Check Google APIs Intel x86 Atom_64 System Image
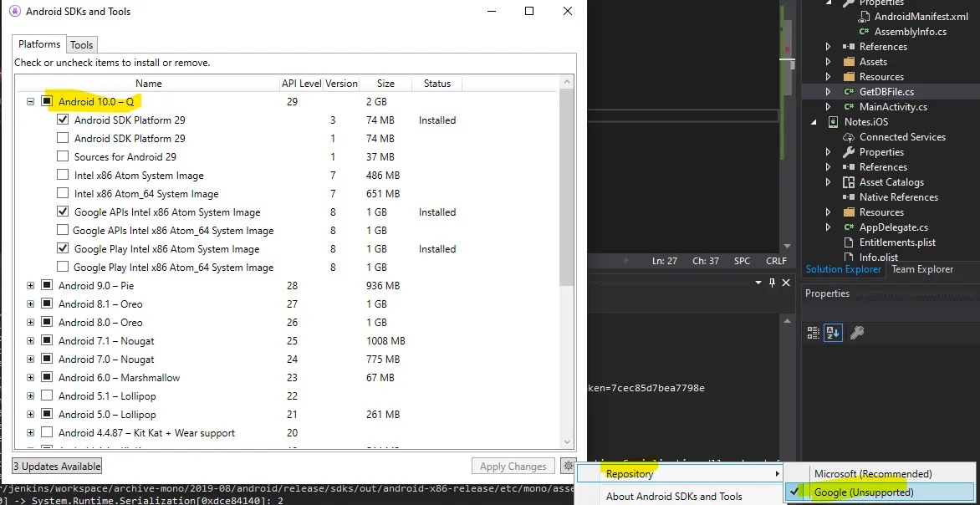 pos(63,230)
